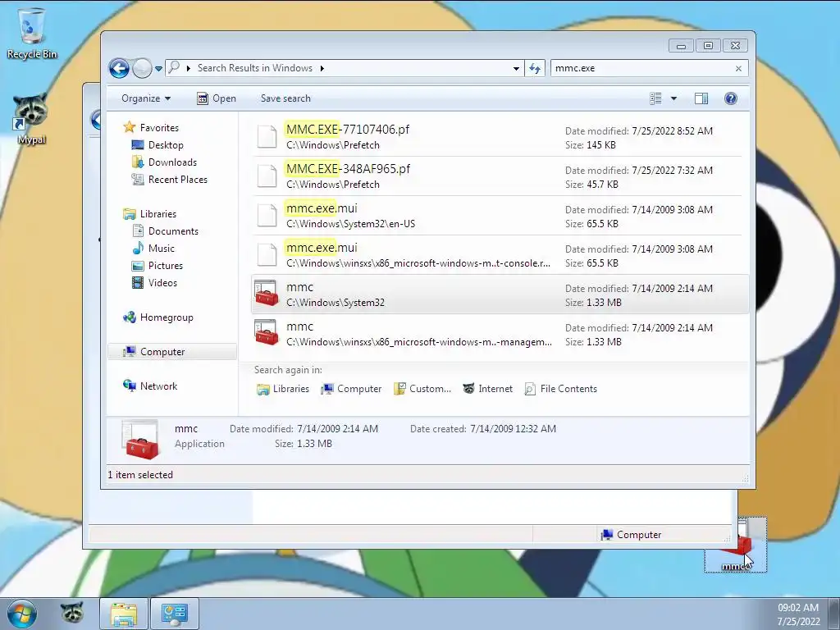Search again in Custom location
This screenshot has height=630, width=840.
click(x=422, y=389)
